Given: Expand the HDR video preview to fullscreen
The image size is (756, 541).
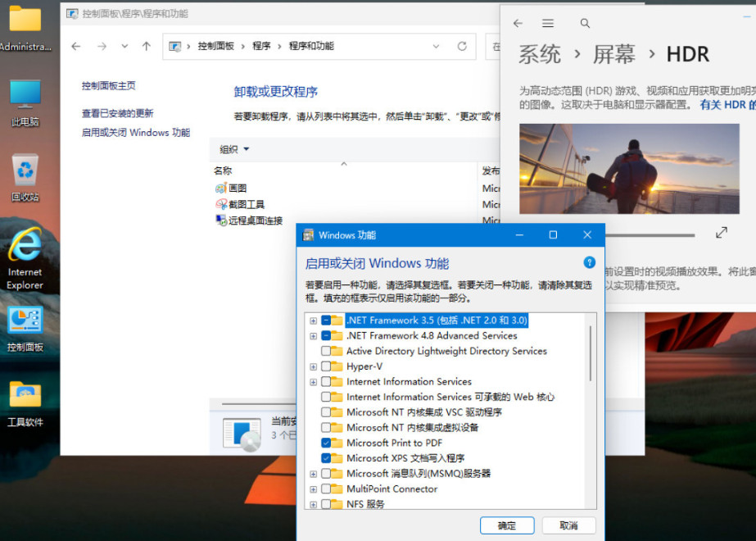Looking at the screenshot, I should 722,233.
